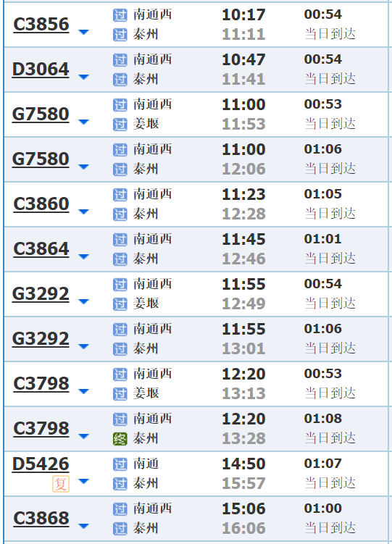Click the green 终 icon beside 泰州 for C3798
Image resolution: width=392 pixels, height=544 pixels.
pyautogui.click(x=120, y=439)
